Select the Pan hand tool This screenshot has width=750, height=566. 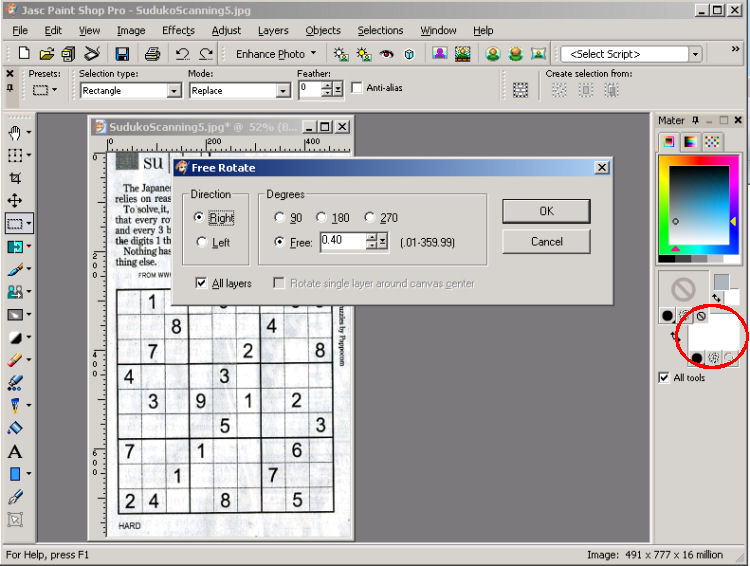pyautogui.click(x=14, y=132)
